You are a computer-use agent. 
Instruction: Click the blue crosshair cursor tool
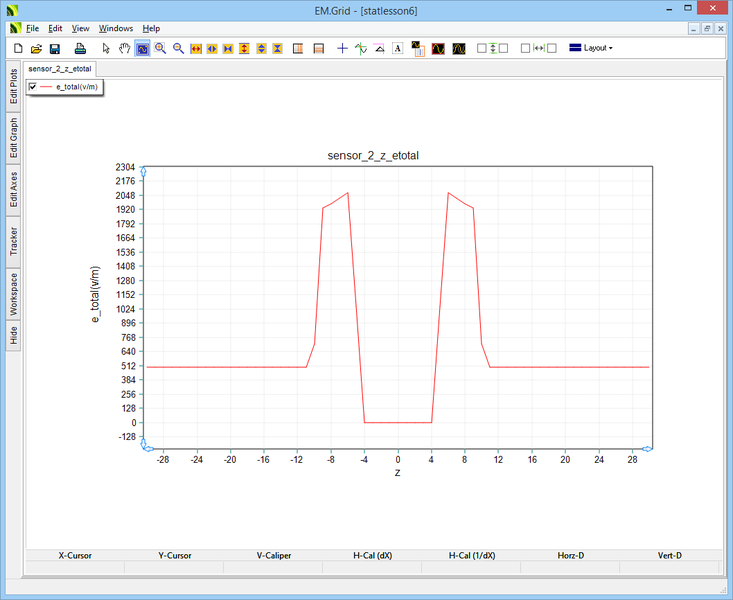tap(342, 48)
